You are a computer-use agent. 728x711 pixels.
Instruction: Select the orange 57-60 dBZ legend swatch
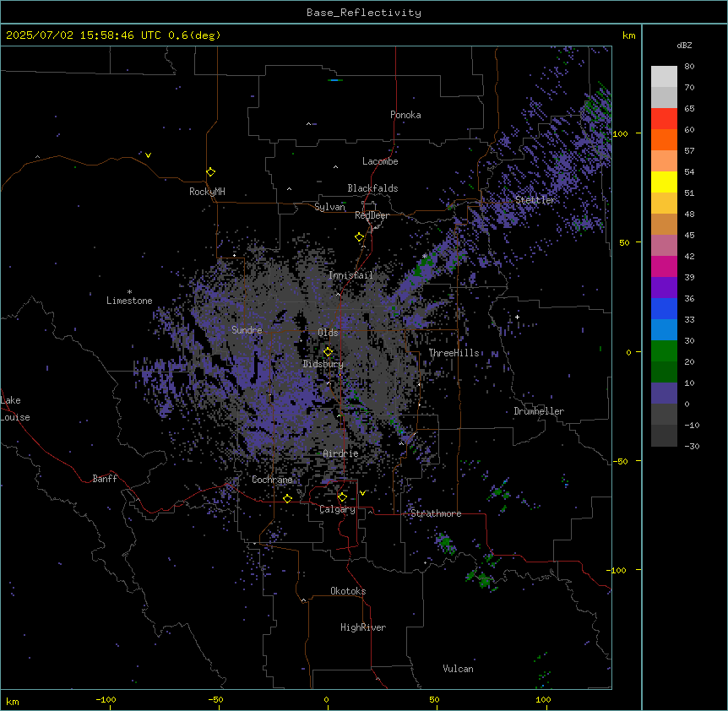tap(664, 139)
